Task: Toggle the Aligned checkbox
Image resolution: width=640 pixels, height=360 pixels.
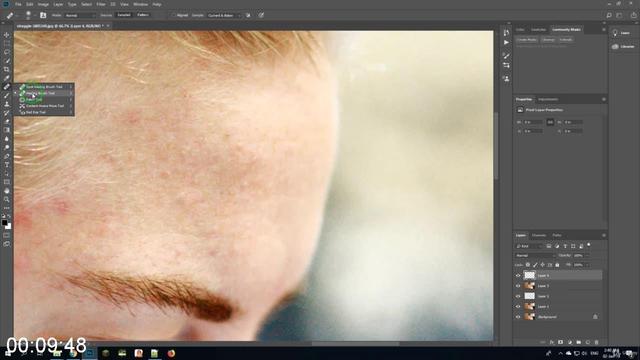Action: click(173, 15)
